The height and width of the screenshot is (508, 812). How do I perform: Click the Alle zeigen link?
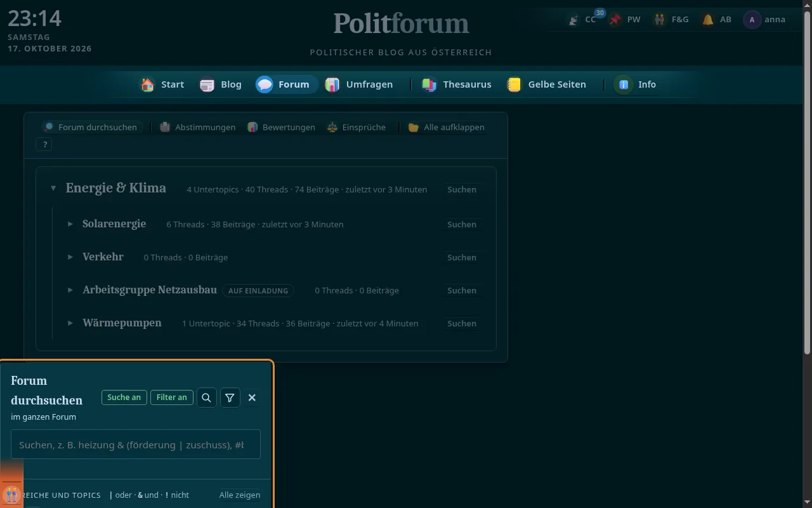pos(240,495)
